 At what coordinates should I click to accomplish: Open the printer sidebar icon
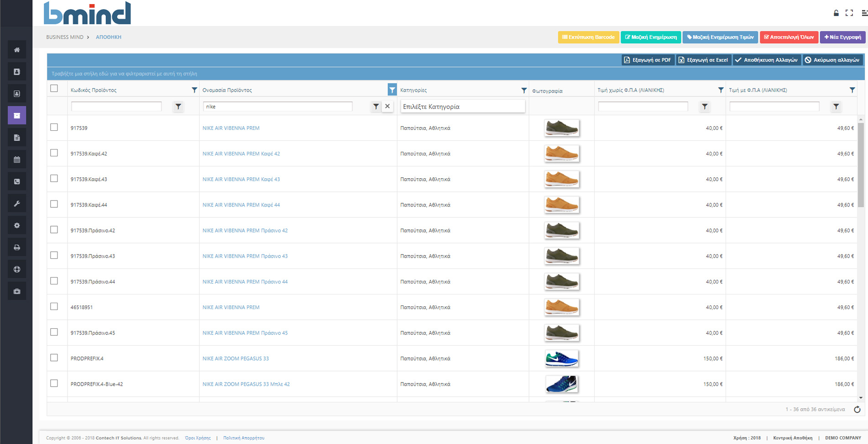[17, 248]
